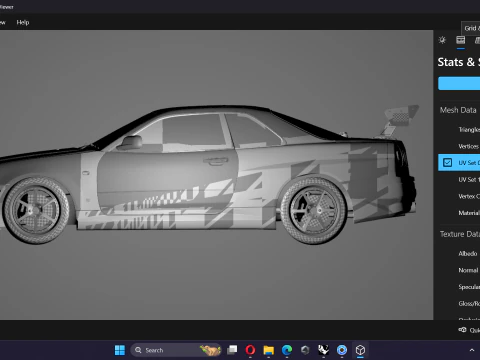Show hidden system tray icons chevron
This screenshot has height=360, width=480.
tap(472, 350)
